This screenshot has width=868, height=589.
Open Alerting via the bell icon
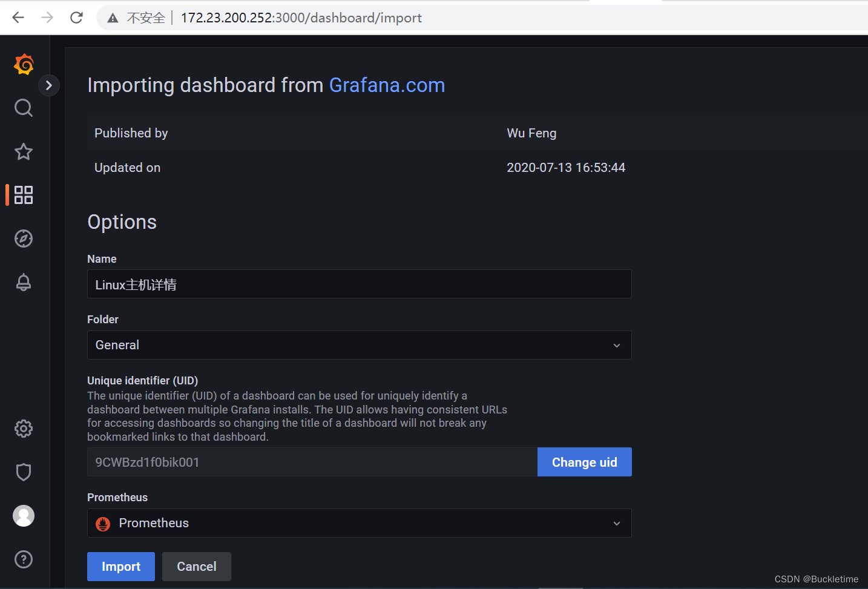(x=24, y=282)
